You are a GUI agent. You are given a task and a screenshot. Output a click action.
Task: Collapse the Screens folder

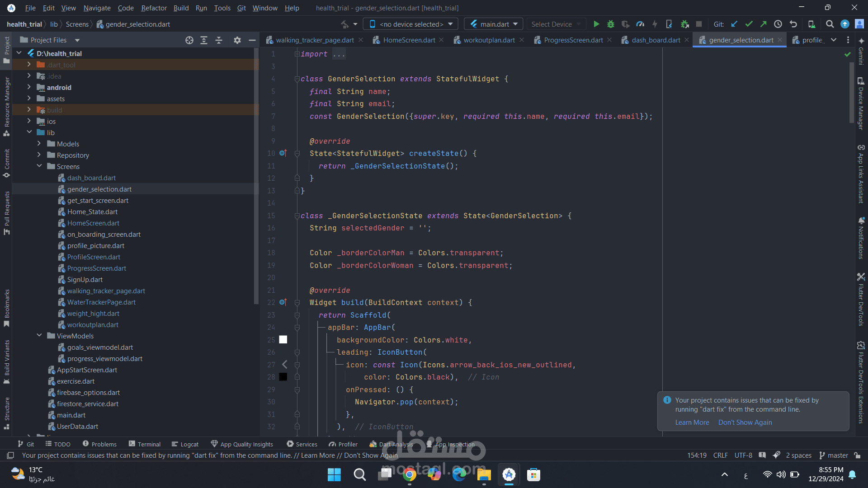[x=39, y=166]
